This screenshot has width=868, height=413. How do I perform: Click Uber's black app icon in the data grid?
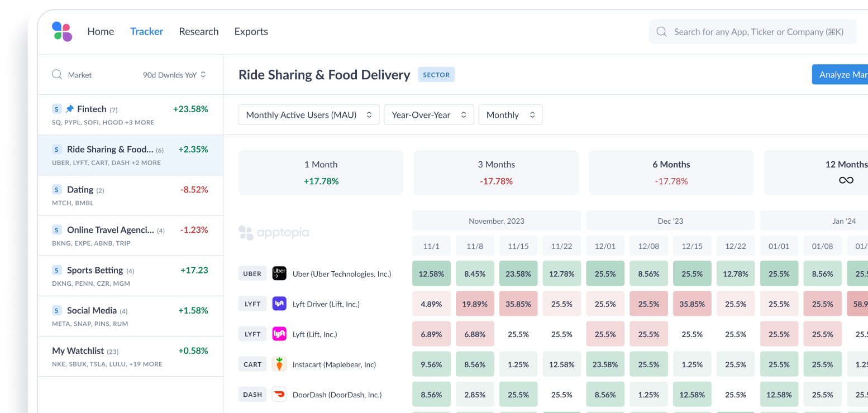(279, 273)
